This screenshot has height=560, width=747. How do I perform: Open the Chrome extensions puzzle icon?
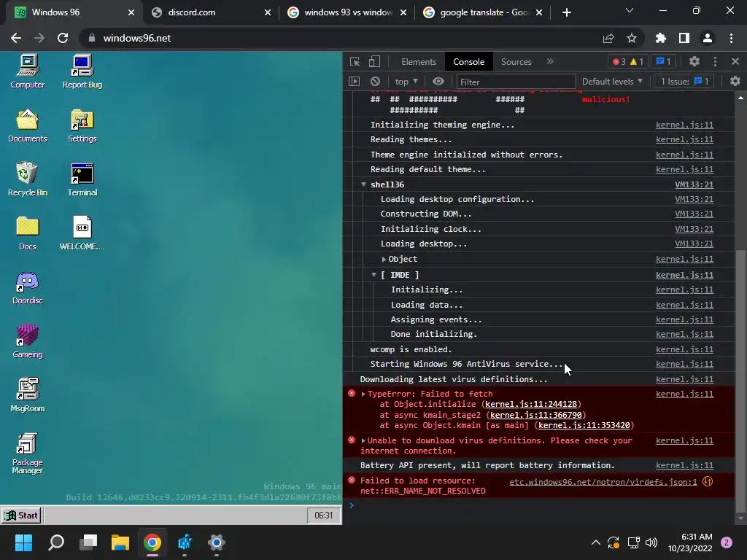(661, 38)
